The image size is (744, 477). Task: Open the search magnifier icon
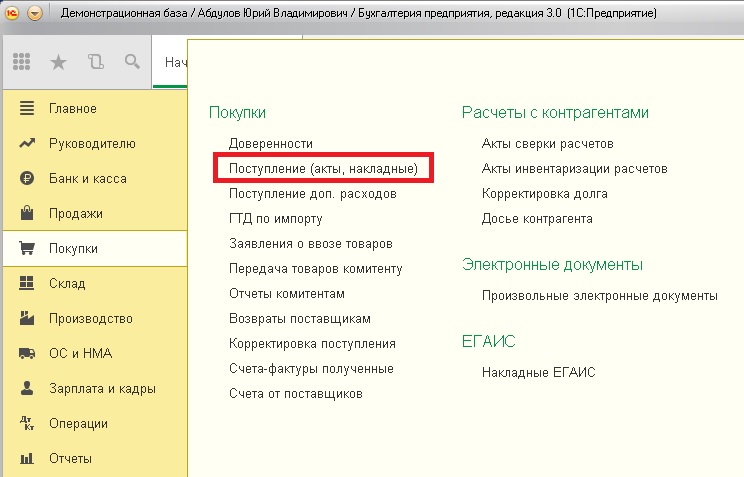pos(132,62)
